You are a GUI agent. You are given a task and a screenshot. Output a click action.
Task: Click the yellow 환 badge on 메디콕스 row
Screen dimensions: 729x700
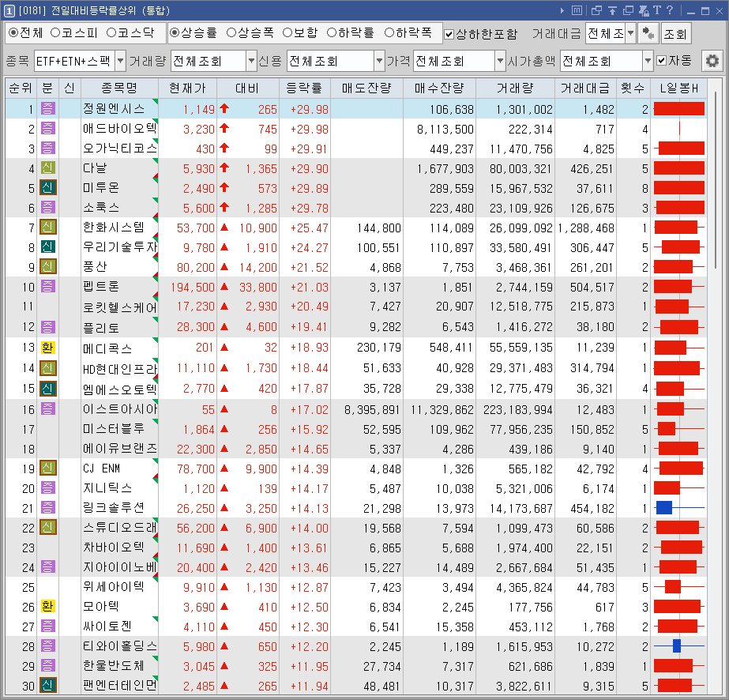(47, 348)
